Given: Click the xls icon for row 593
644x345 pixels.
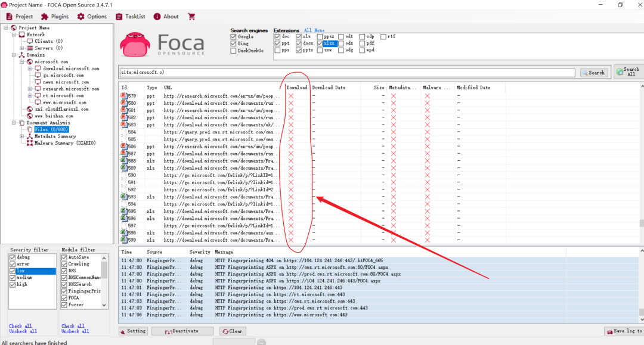Looking at the screenshot, I should coord(123,197).
